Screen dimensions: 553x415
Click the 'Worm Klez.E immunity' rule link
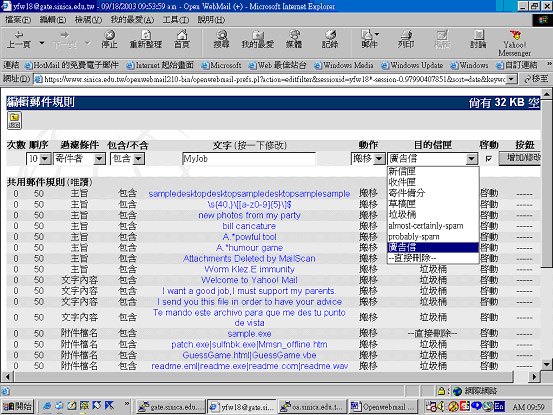249,269
